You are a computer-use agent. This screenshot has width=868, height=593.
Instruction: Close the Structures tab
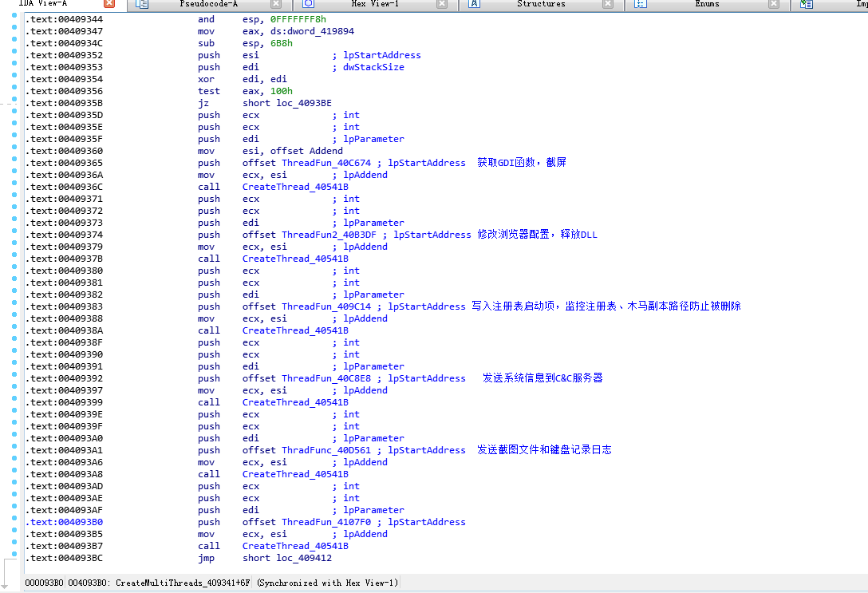click(608, 4)
